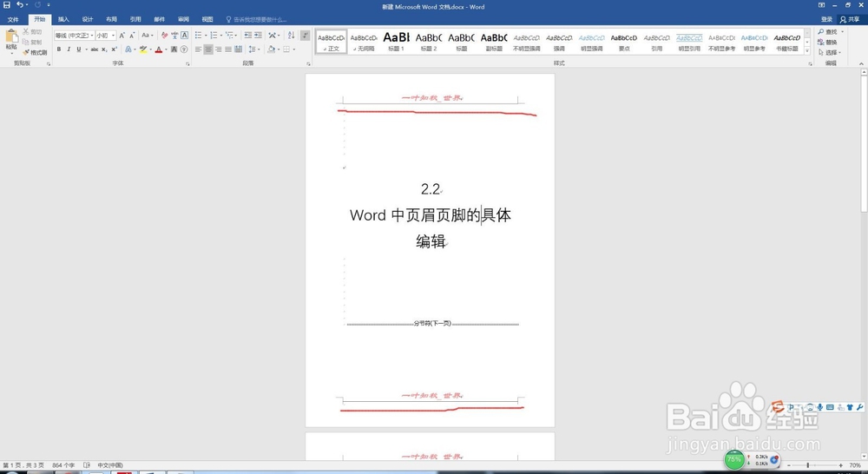Toggle italic formatting

point(69,49)
